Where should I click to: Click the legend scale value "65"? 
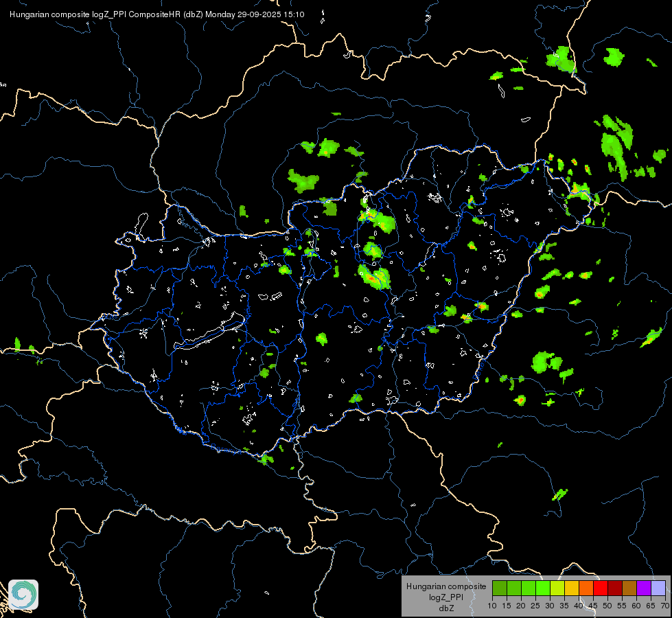pyautogui.click(x=651, y=606)
